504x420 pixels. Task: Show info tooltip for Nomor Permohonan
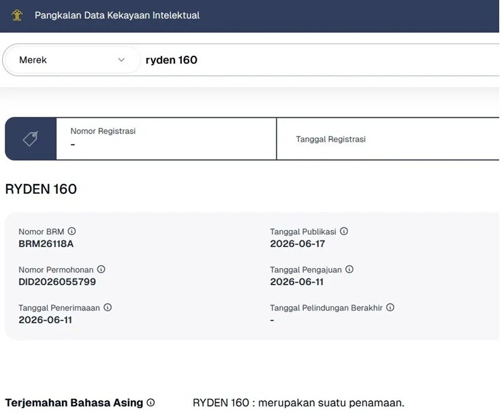pos(101,270)
